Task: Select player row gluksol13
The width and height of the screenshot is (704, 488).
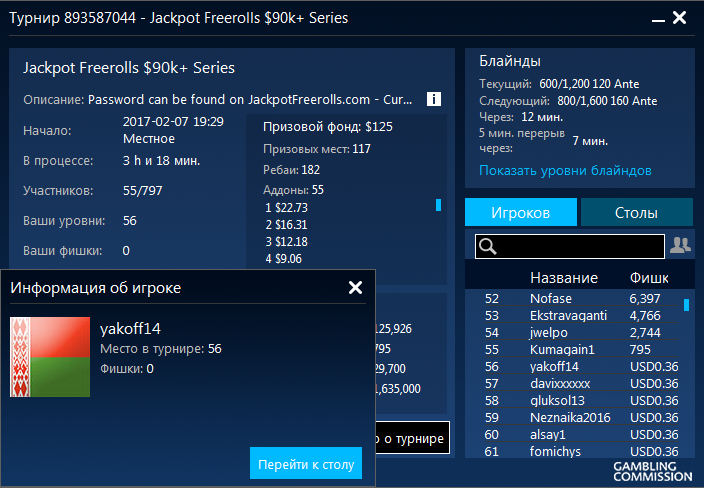Action: click(x=580, y=401)
